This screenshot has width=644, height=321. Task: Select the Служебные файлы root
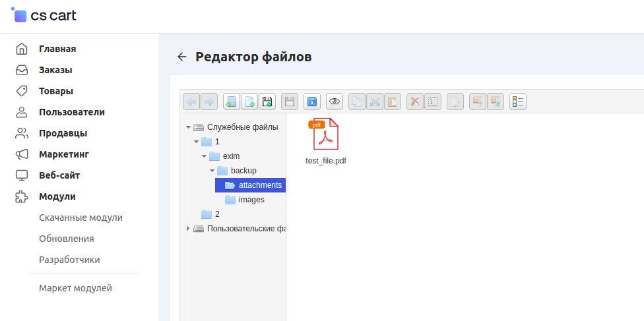tap(243, 127)
